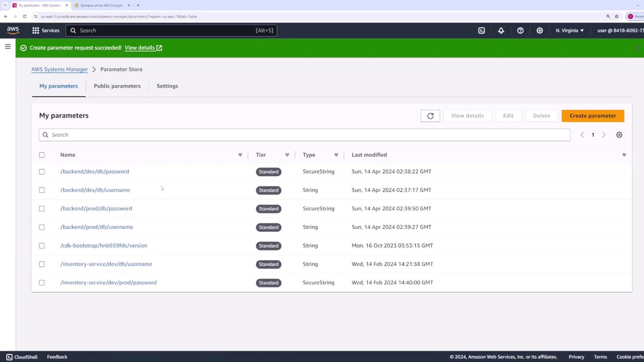Screen dimensions: 644x362
Task: Refresh the My parameters table
Action: pos(430,116)
